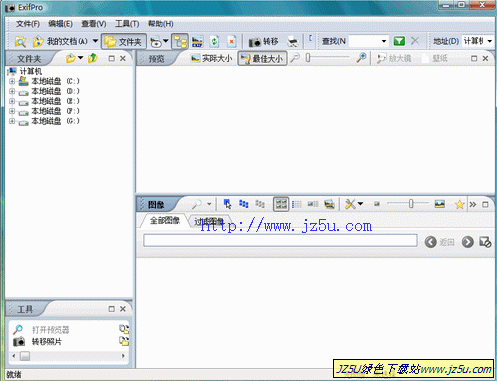Toggle the 文件夹 pane button

(x=124, y=41)
